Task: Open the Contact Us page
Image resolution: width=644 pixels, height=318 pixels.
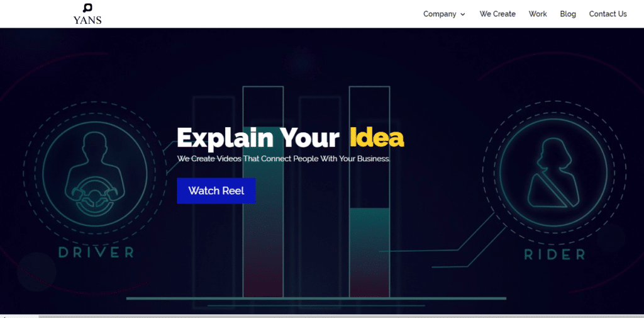Action: click(x=608, y=14)
